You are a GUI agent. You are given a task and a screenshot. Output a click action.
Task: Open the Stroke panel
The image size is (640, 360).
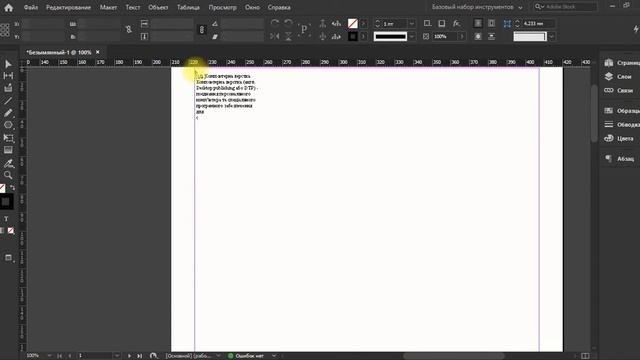click(x=622, y=124)
